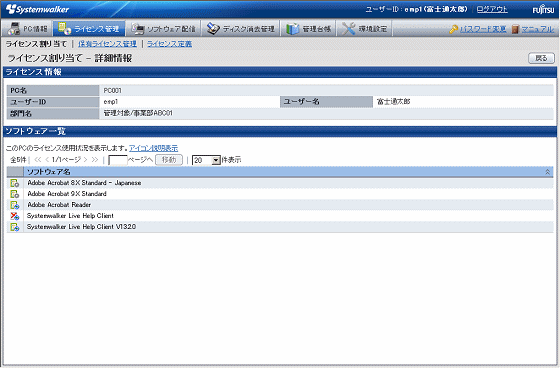The width and height of the screenshot is (560, 368).
Task: Click the 1/1ページ page indicator
Action: coord(66,160)
